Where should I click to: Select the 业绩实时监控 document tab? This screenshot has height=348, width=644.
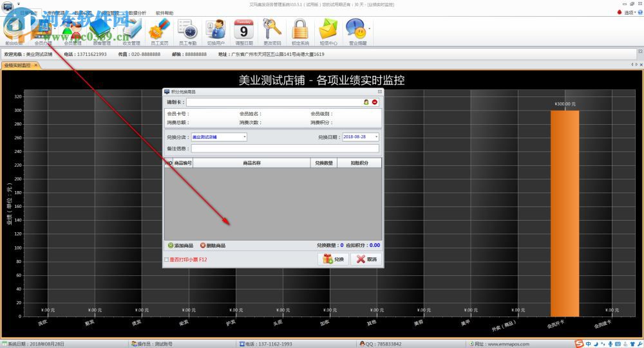click(x=17, y=65)
